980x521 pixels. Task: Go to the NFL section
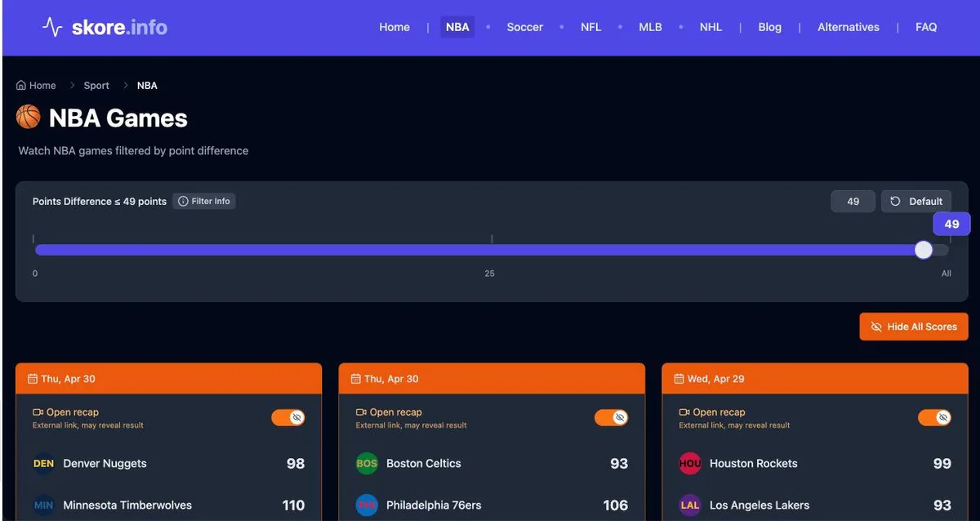click(590, 27)
